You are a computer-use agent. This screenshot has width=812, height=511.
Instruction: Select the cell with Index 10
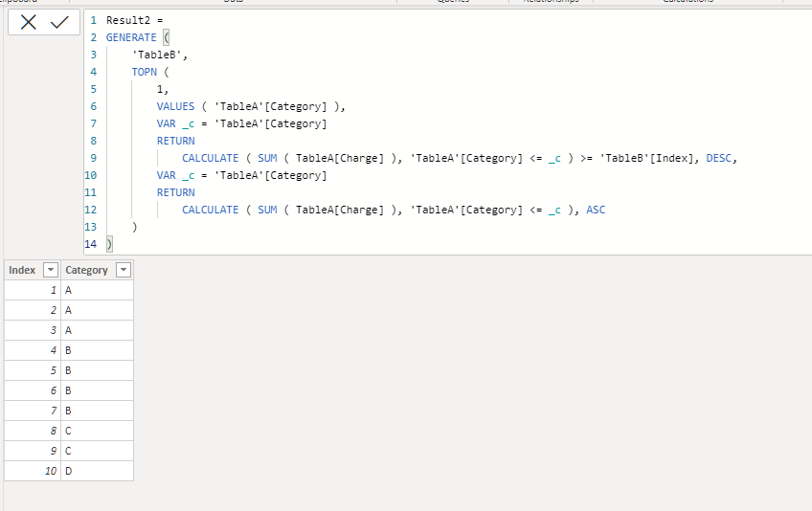click(33, 471)
